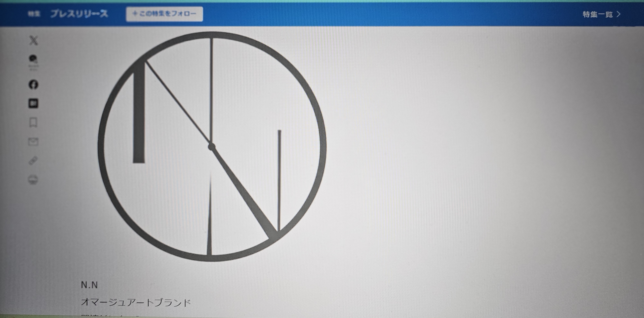644x318 pixels.
Task: Click the plus sign on follow button
Action: click(x=135, y=13)
